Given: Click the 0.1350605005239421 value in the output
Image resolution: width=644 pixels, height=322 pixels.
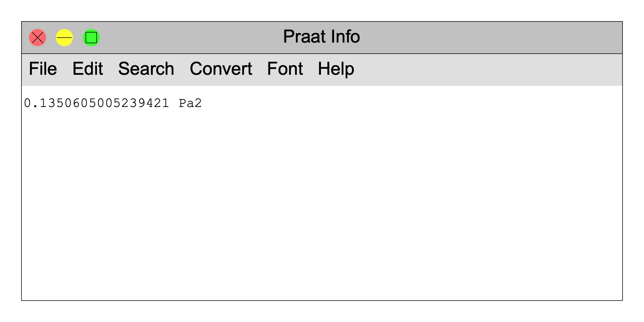Looking at the screenshot, I should tap(97, 103).
